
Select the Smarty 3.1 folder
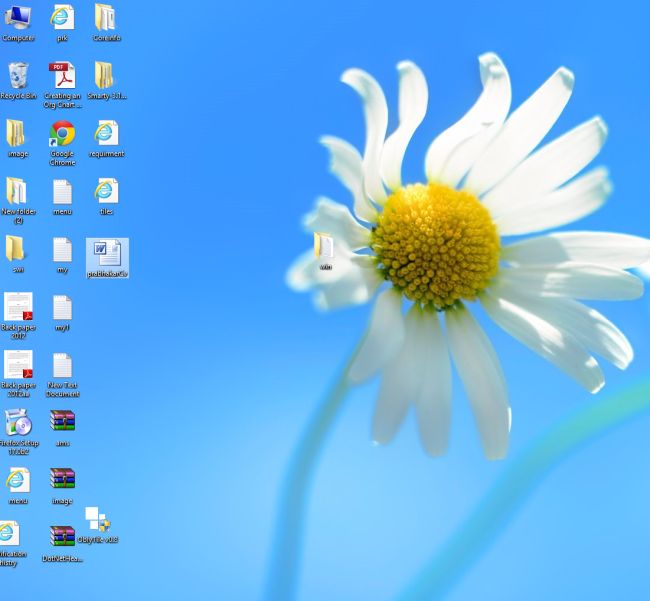click(x=107, y=81)
